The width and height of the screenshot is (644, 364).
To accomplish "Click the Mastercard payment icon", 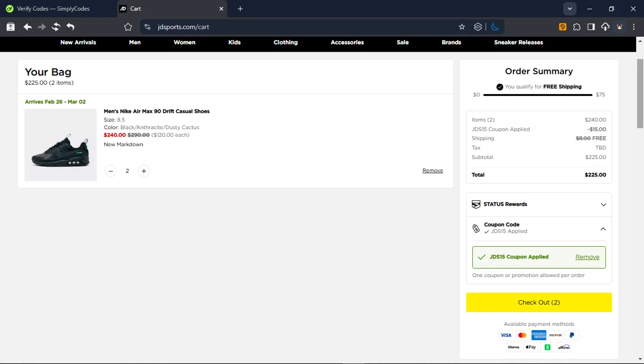I will (522, 335).
